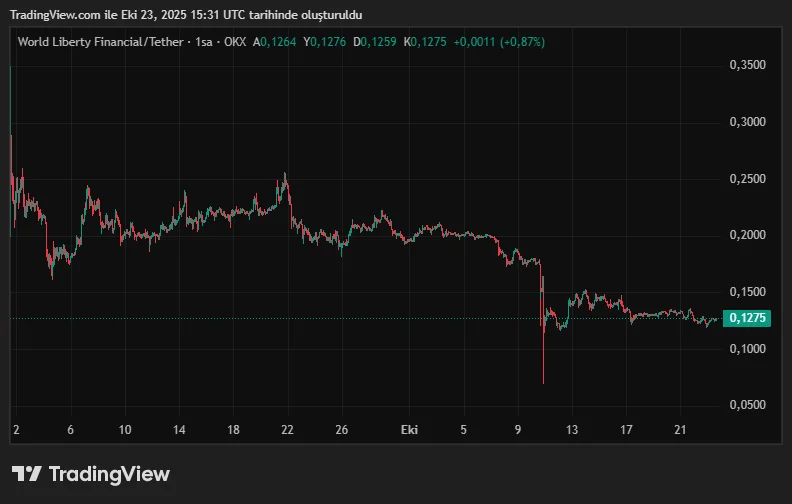Select the 1sa interval label
This screenshot has height=504, width=792.
(206, 42)
